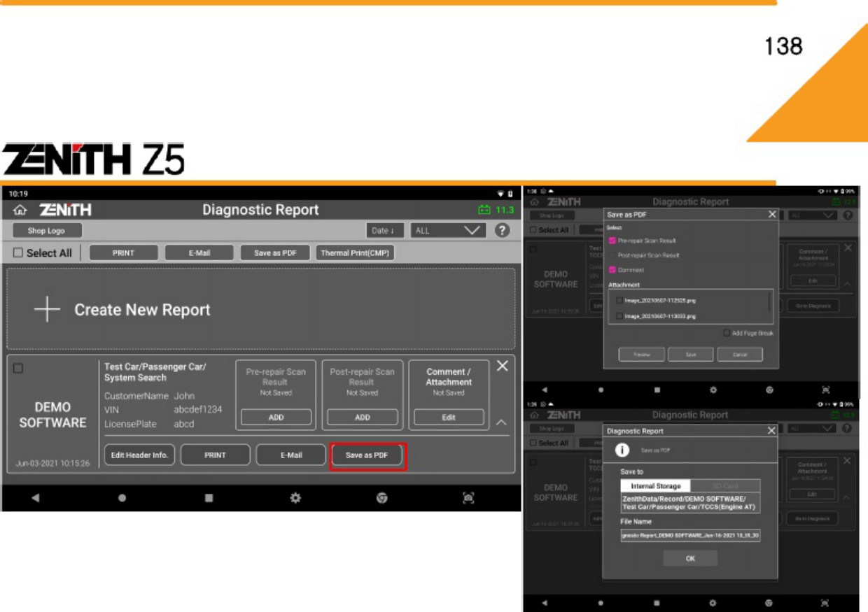Click the File Name input field
This screenshot has height=612, width=868.
click(x=690, y=535)
